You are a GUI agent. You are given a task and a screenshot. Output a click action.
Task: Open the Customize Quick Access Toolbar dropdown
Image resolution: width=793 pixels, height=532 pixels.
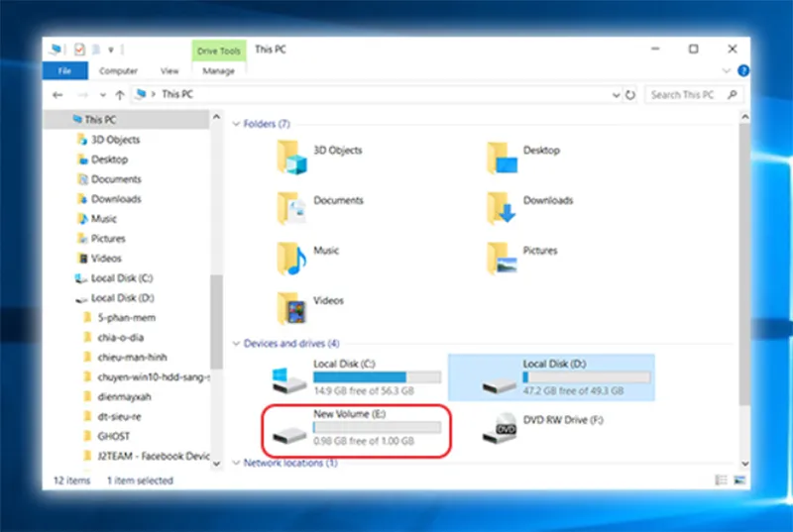click(111, 50)
